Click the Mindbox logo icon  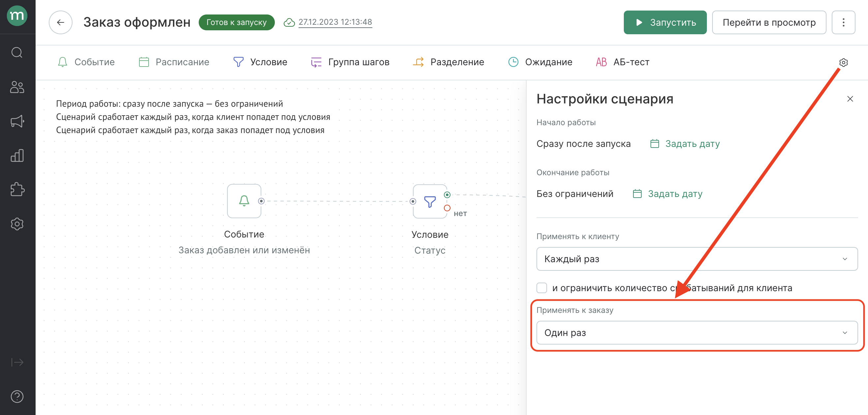click(x=17, y=15)
